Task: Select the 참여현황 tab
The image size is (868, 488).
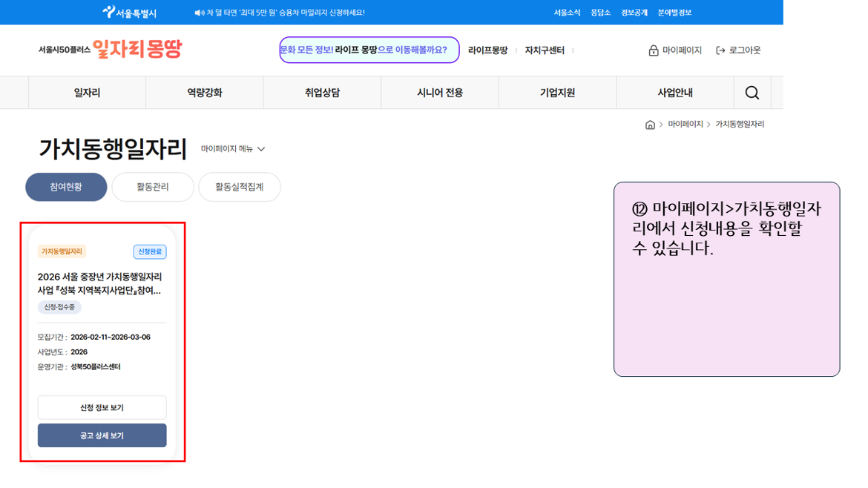Action: [66, 187]
